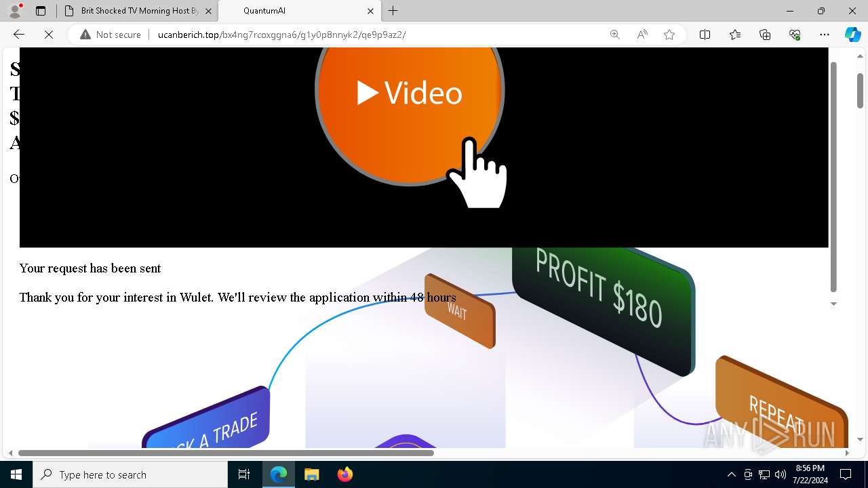Screen dimensions: 868x488
Task: Open the network tray icon
Action: point(764,474)
